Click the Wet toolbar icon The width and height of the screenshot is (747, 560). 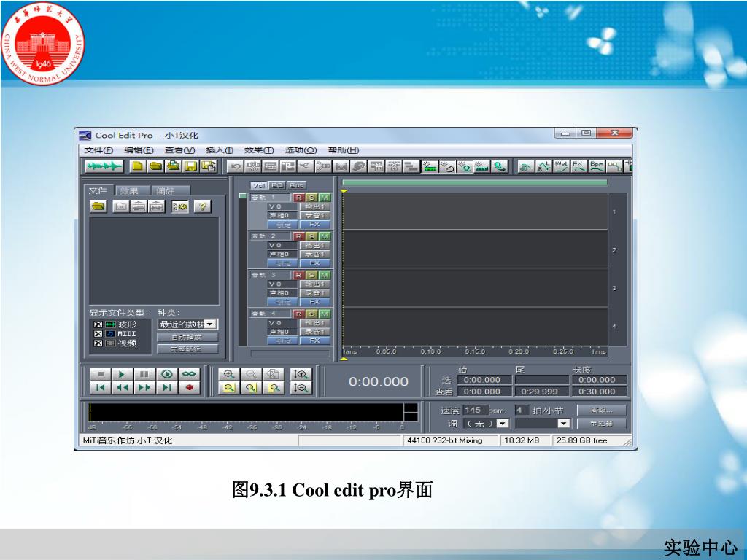point(561,166)
